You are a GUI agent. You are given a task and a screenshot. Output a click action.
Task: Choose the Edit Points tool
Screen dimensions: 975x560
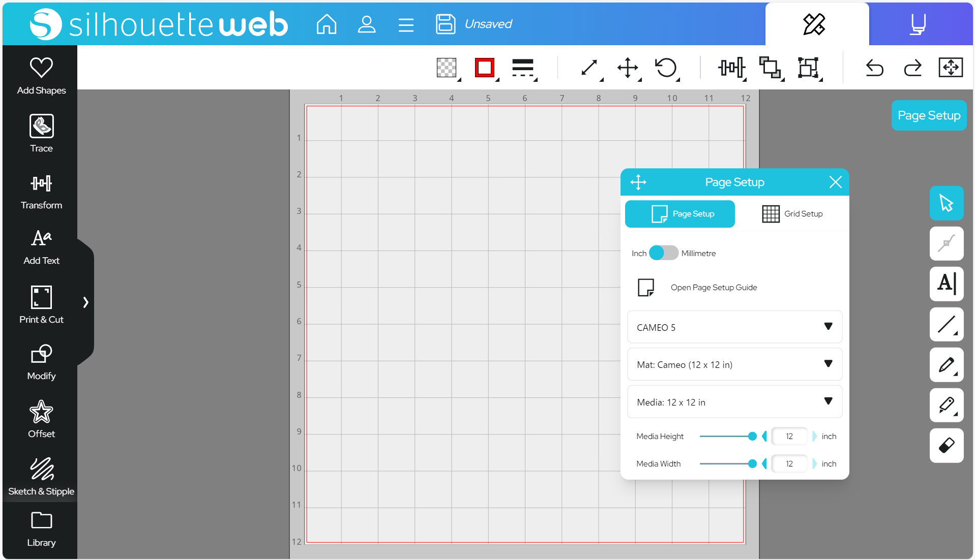click(x=947, y=243)
